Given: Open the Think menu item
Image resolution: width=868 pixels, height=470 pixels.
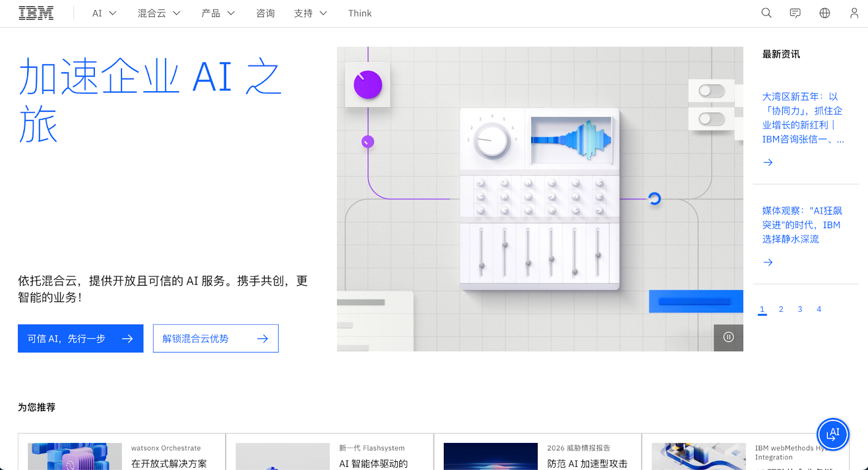Looking at the screenshot, I should pyautogui.click(x=360, y=13).
